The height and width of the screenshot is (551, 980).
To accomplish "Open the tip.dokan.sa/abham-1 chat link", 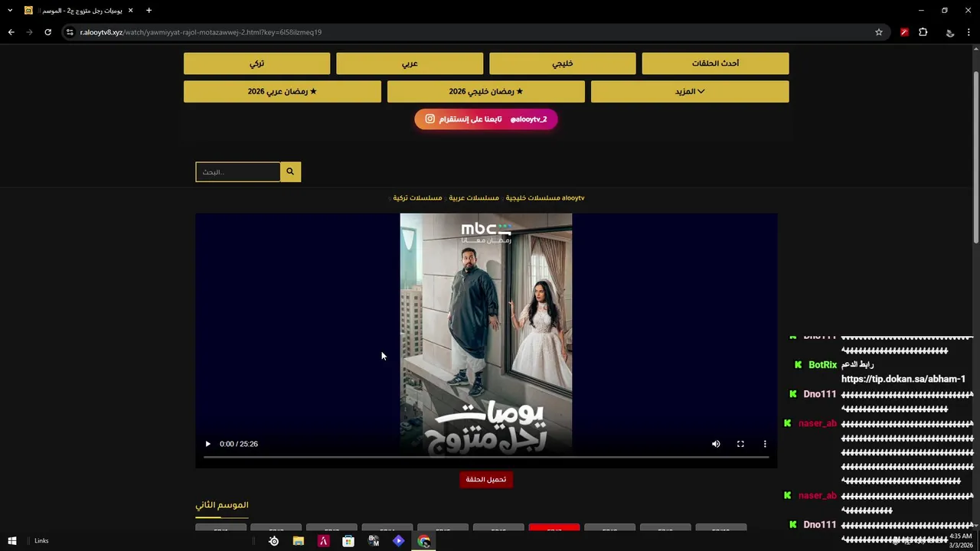I will [903, 379].
